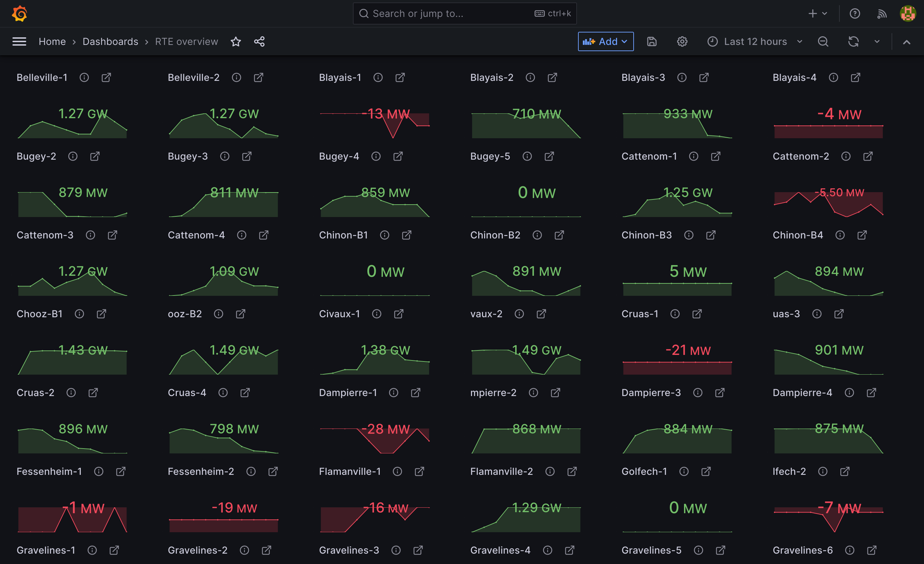Refresh the dashboard data
Image resolution: width=924 pixels, height=564 pixels.
(x=854, y=41)
